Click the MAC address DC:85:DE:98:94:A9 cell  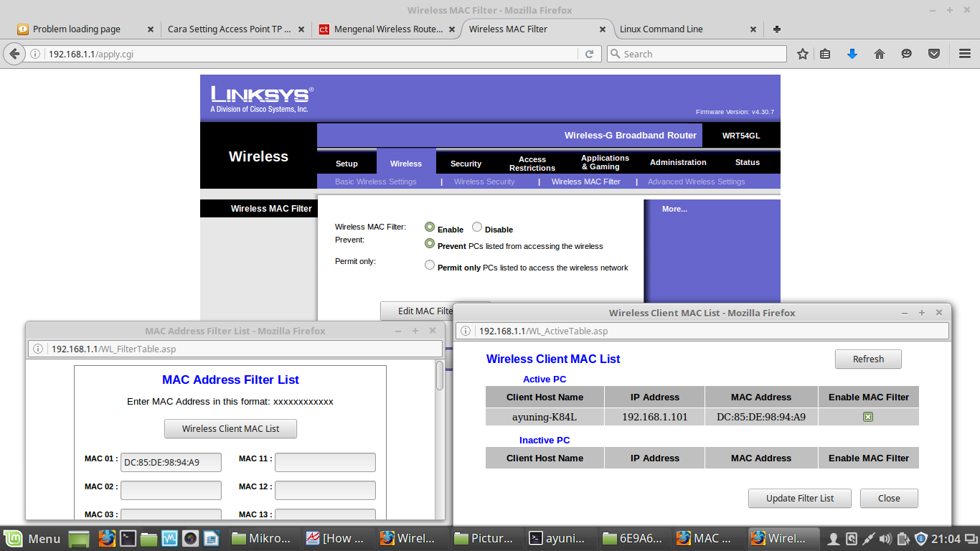(761, 417)
